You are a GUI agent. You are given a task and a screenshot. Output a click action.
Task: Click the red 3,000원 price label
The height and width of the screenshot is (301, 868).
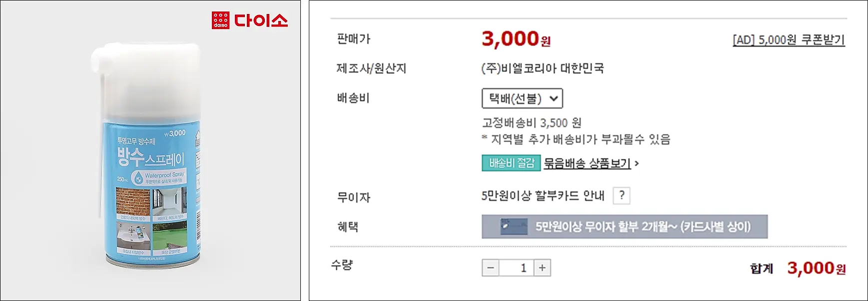click(x=515, y=39)
